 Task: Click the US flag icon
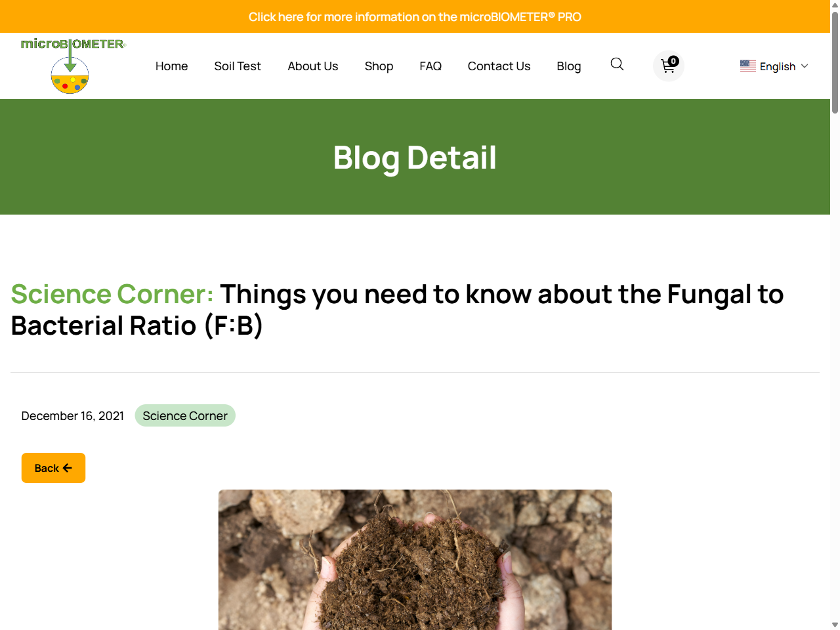pos(747,66)
